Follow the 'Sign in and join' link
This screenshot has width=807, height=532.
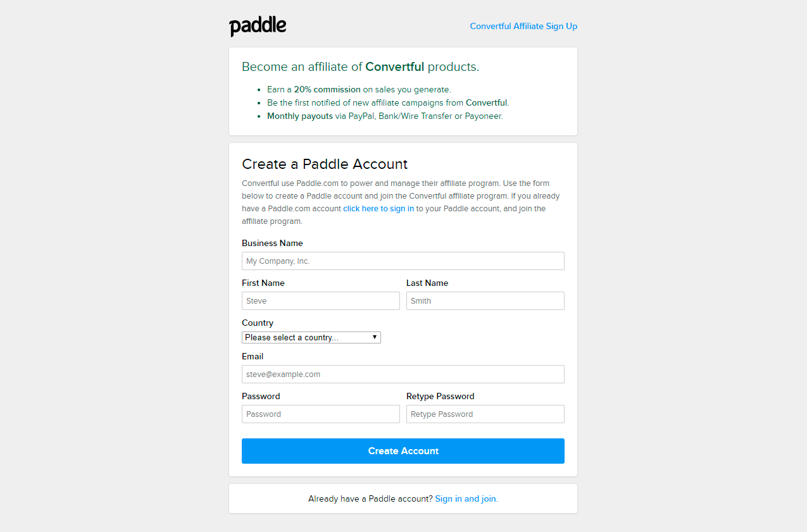coord(466,498)
